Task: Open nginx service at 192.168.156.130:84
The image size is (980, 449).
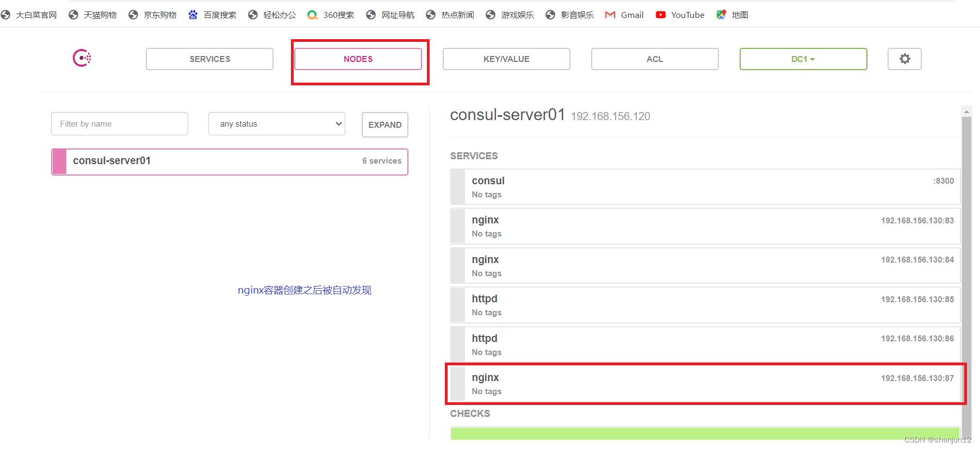Action: pyautogui.click(x=705, y=266)
